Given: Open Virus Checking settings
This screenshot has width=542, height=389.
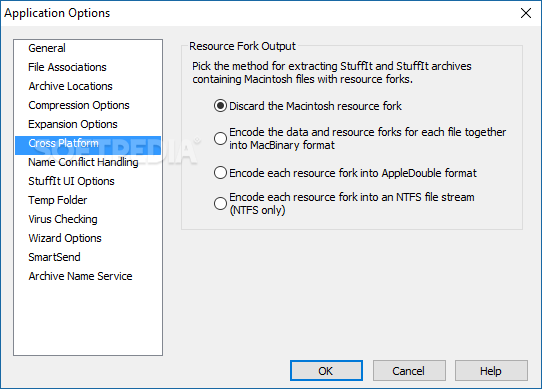Looking at the screenshot, I should pos(63,219).
